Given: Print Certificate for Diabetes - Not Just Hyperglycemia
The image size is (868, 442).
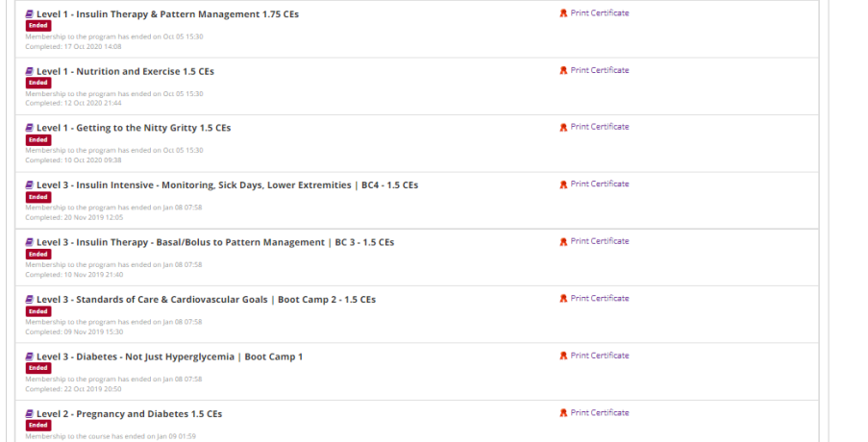Looking at the screenshot, I should coord(599,356).
